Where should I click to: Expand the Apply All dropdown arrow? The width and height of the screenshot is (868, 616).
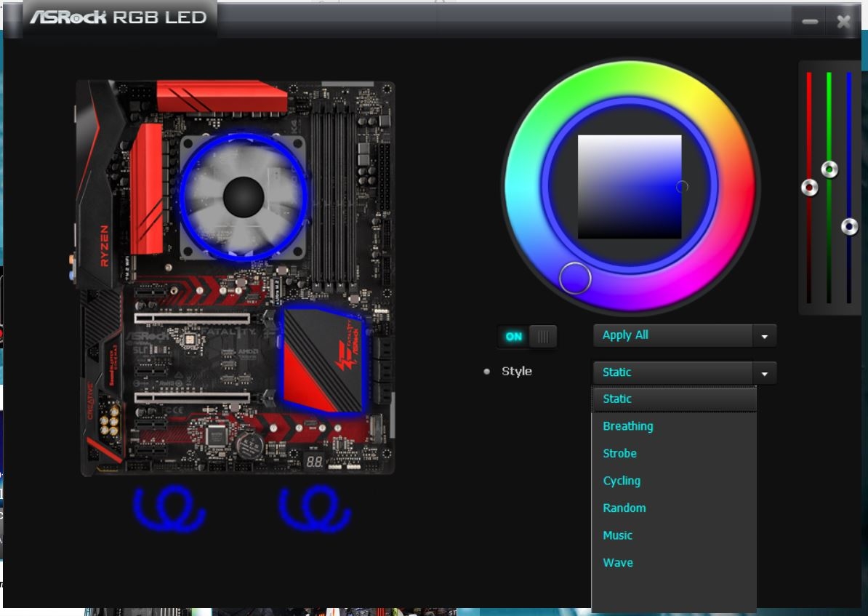764,336
